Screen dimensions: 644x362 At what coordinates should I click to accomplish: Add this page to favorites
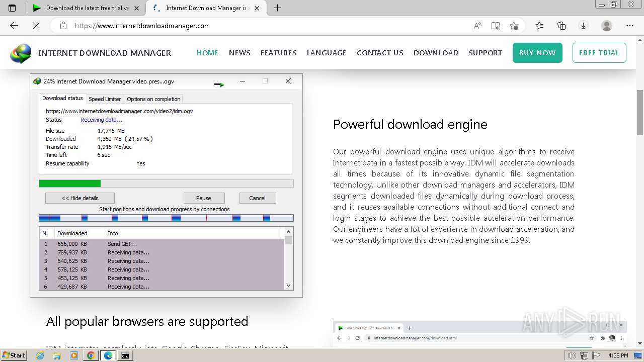tap(514, 26)
